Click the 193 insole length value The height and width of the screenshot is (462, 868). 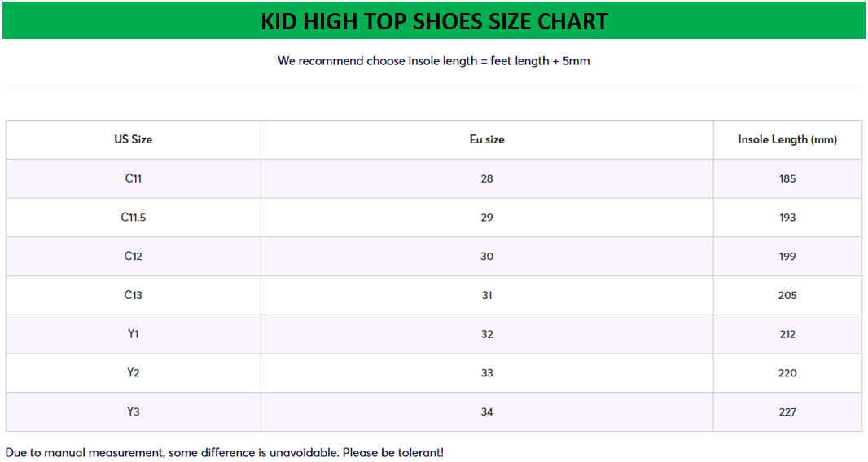(787, 218)
